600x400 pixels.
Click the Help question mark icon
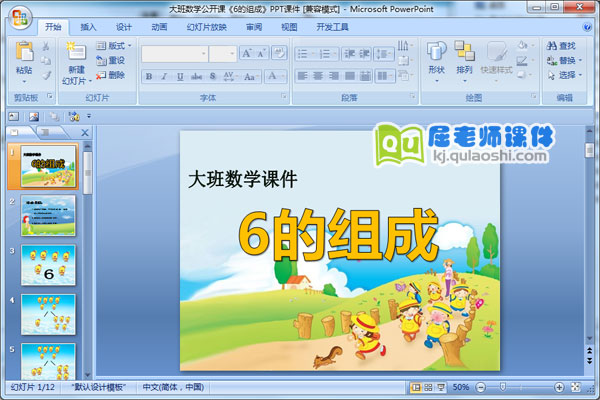pyautogui.click(x=586, y=27)
